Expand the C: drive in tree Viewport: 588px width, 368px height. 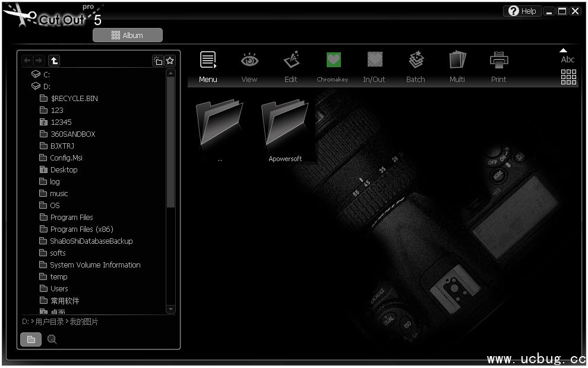pos(36,74)
